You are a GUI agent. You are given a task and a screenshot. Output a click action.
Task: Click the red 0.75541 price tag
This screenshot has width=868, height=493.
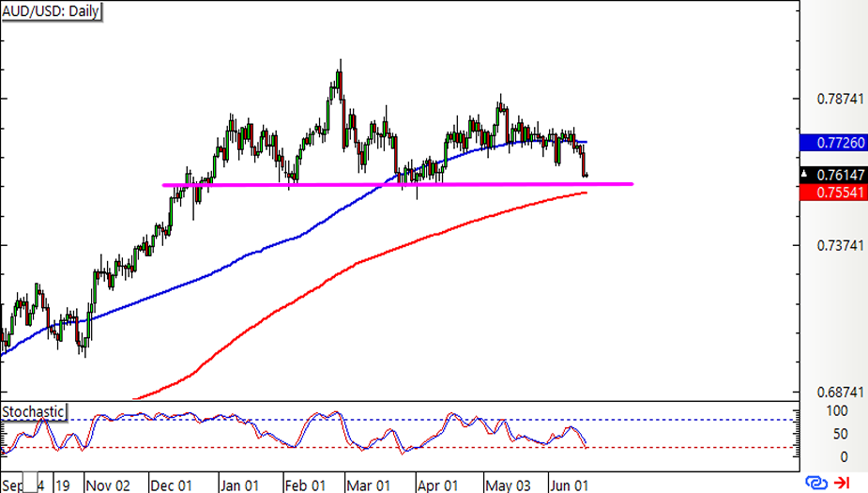(833, 193)
